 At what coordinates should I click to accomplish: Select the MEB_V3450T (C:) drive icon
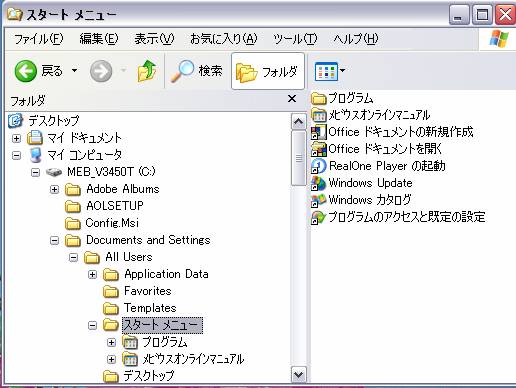tap(54, 172)
